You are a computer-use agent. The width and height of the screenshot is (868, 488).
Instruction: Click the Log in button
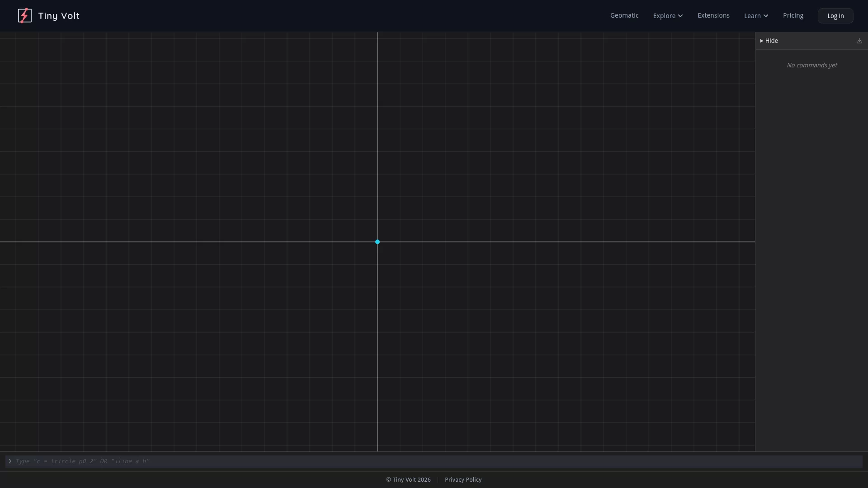[835, 16]
